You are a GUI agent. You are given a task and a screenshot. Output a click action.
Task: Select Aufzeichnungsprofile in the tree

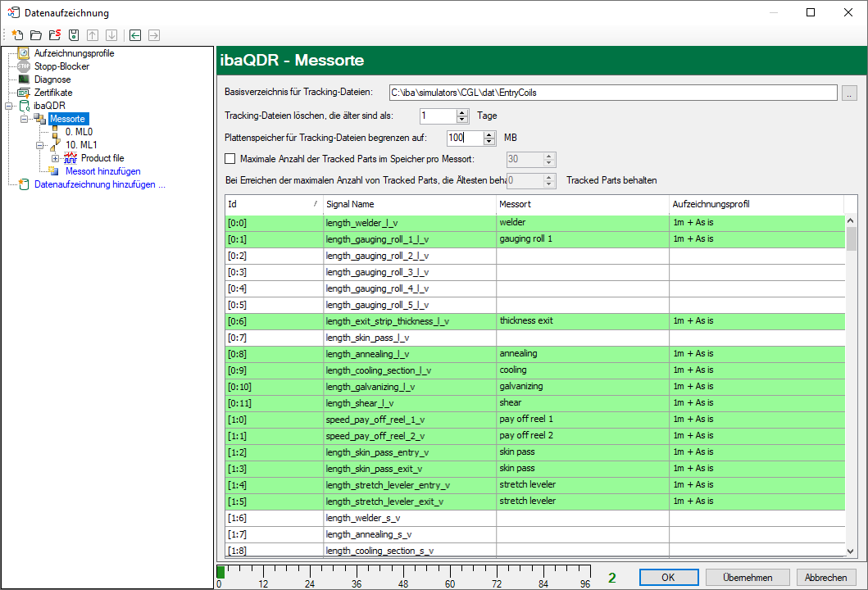pos(75,53)
